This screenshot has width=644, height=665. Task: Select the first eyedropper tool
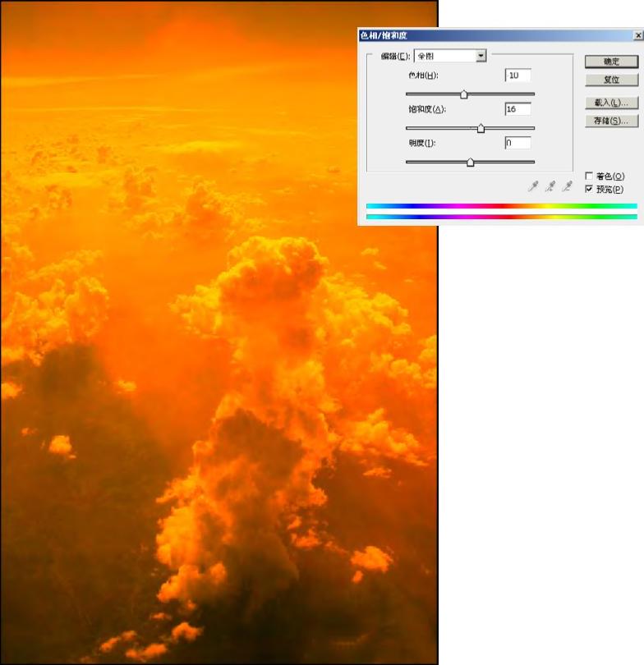point(533,186)
